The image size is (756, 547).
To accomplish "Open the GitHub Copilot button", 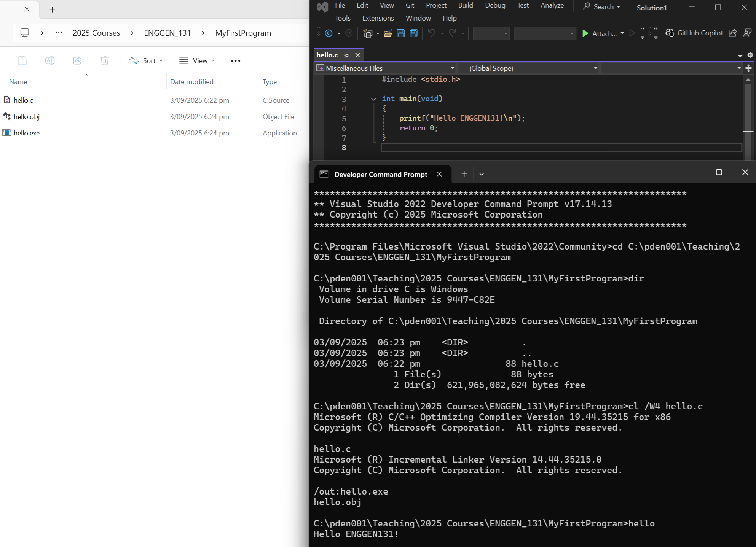I will (694, 33).
